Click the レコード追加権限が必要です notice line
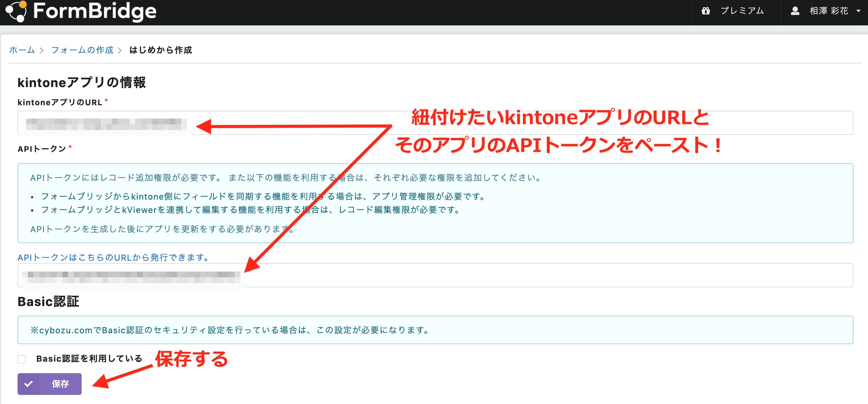 pos(286,178)
